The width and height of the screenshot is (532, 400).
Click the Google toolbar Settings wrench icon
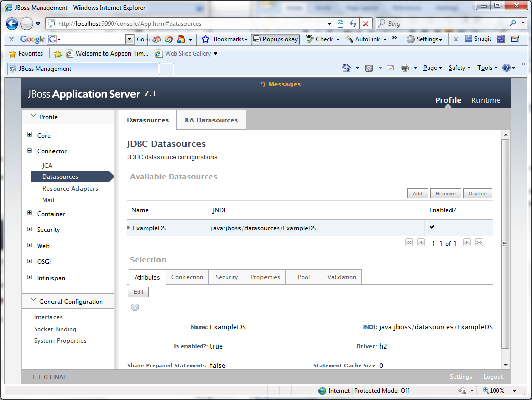pos(411,39)
